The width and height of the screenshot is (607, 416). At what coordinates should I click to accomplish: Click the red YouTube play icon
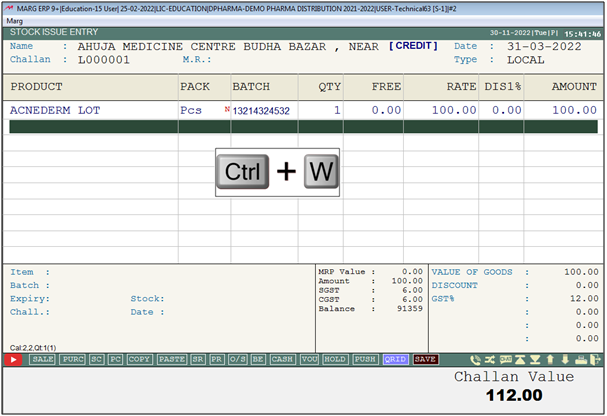pos(14,359)
